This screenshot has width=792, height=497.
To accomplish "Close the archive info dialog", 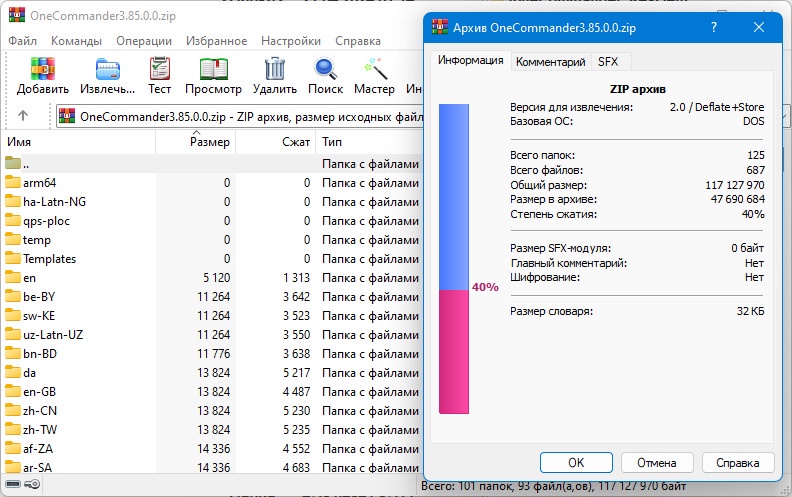I will tap(759, 27).
